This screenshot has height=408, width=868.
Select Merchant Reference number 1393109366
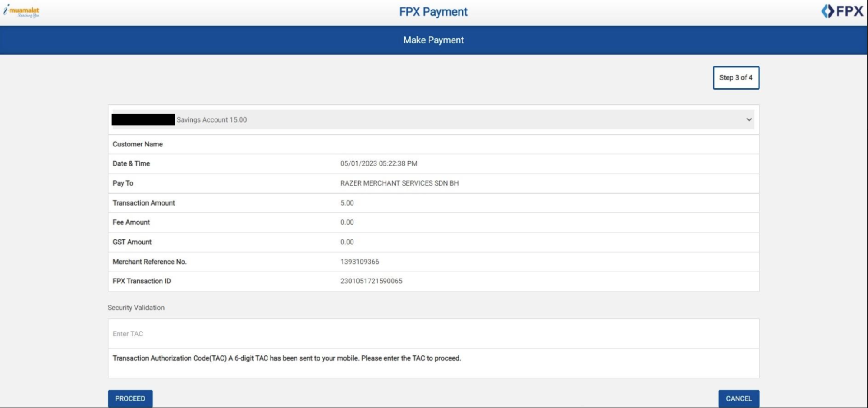pos(360,262)
